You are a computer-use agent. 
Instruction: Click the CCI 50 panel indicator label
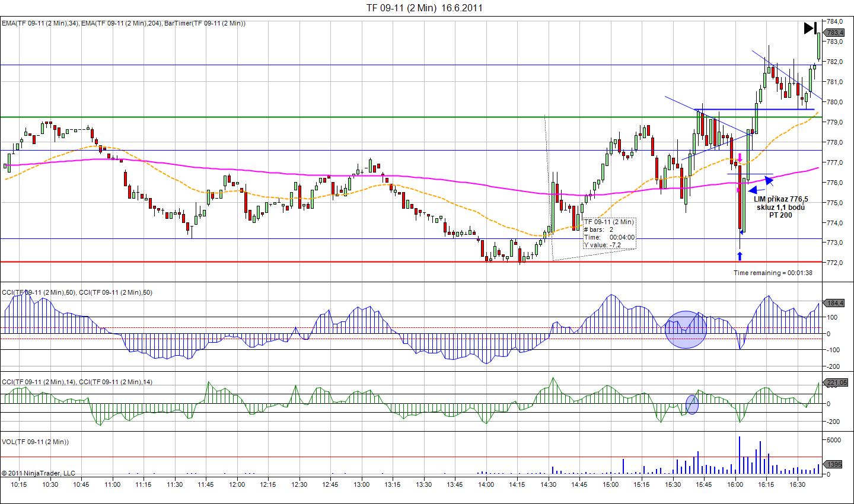pos(77,292)
